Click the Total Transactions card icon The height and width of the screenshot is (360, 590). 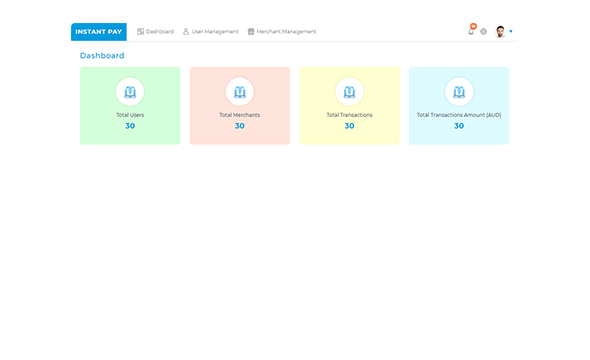click(x=349, y=92)
